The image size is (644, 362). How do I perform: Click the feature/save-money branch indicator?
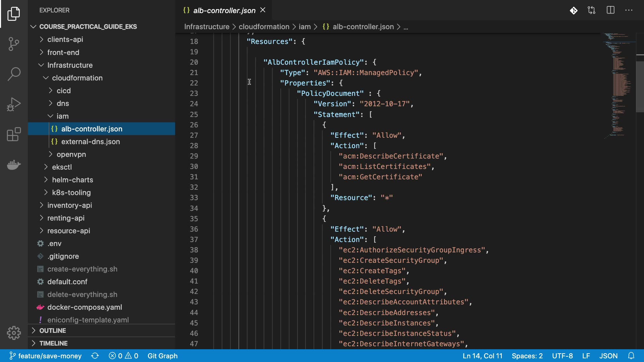[x=45, y=356]
